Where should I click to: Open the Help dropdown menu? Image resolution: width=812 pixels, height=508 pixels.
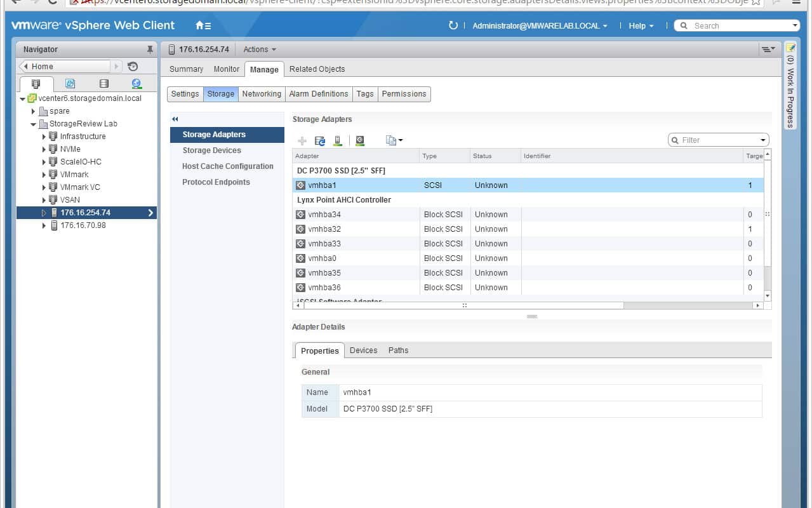pyautogui.click(x=641, y=26)
